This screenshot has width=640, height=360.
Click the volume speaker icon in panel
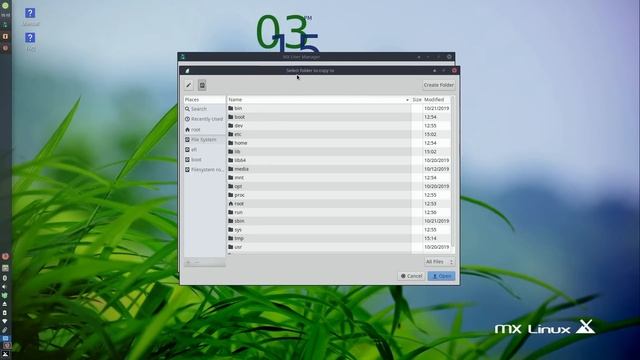click(4, 287)
